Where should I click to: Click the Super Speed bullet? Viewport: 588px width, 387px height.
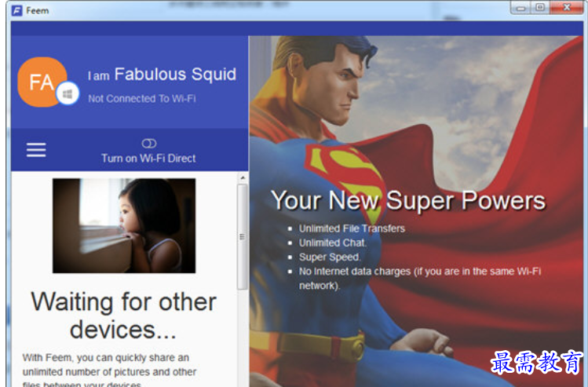coord(330,257)
